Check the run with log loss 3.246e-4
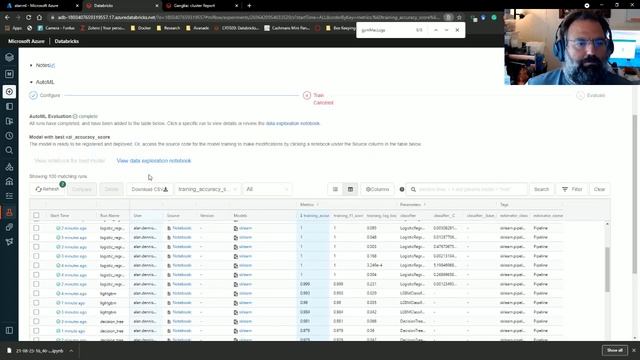The height and width of the screenshot is (360, 640). 36,265
